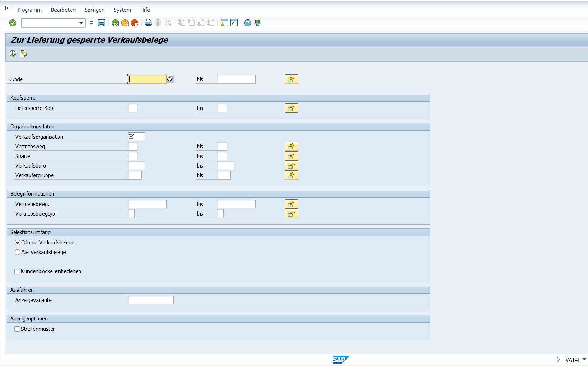Image resolution: width=588 pixels, height=366 pixels.
Task: Open multiple selection for Vertriebsbelegtyp
Action: pos(291,213)
